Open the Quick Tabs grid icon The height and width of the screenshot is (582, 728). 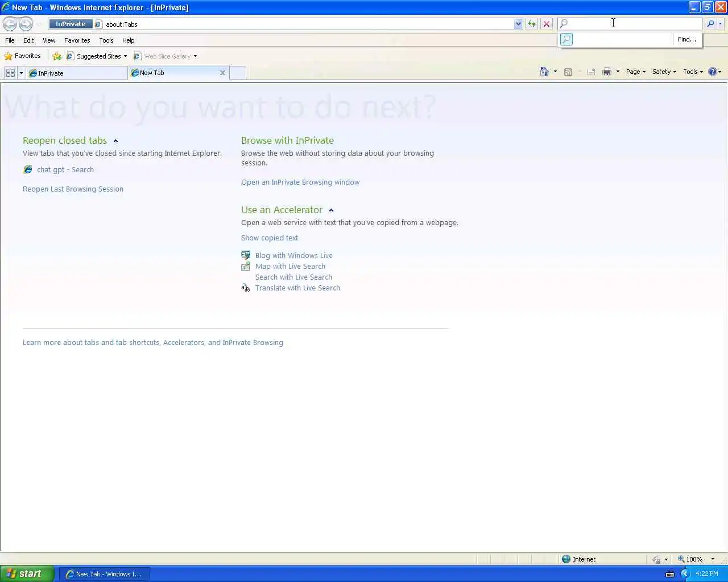[10, 73]
